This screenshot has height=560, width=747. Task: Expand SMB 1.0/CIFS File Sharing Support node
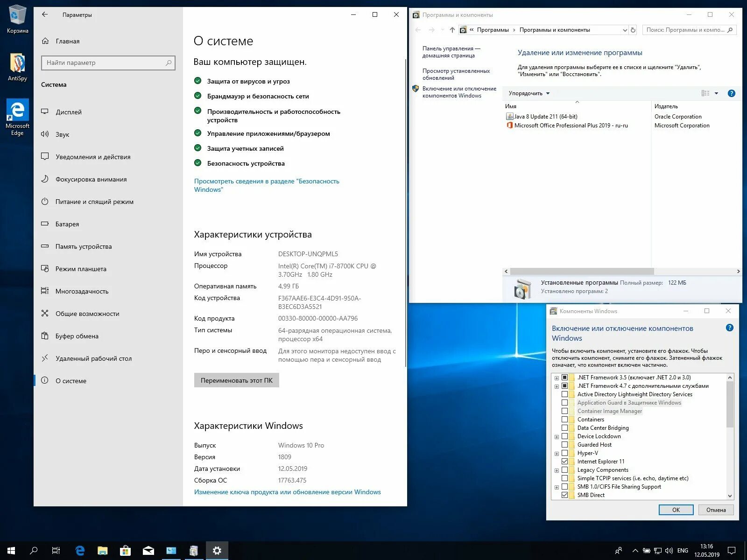[557, 487]
